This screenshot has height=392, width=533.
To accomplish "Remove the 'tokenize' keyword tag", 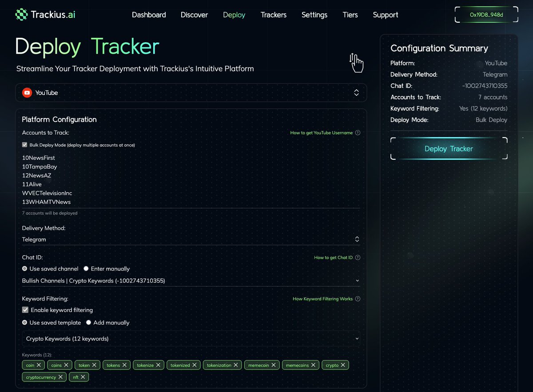I will click(158, 365).
